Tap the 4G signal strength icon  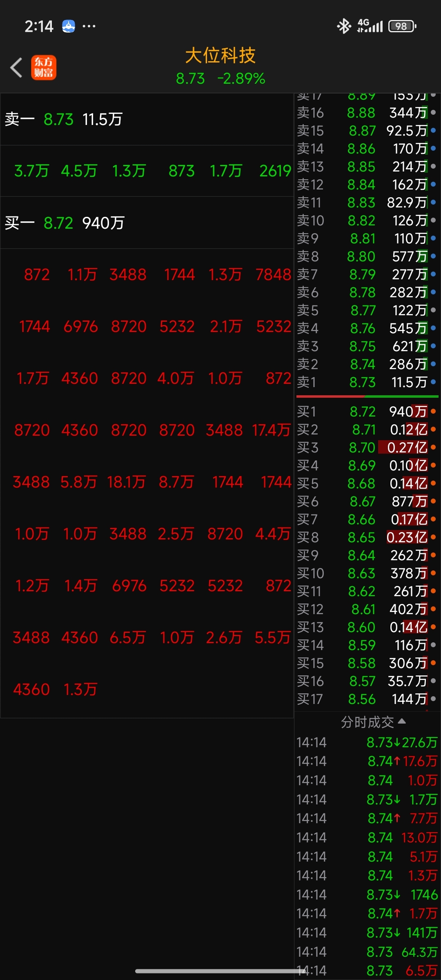(x=370, y=26)
